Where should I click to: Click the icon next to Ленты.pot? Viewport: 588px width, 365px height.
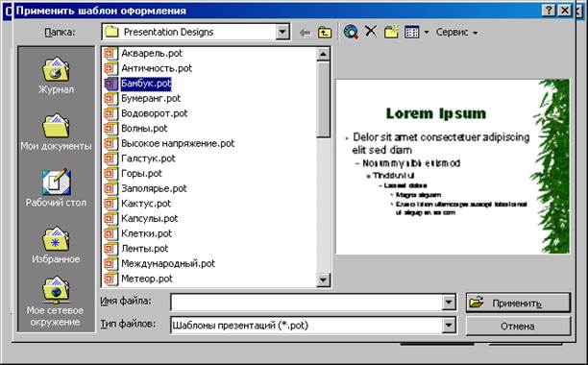pyautogui.click(x=110, y=248)
